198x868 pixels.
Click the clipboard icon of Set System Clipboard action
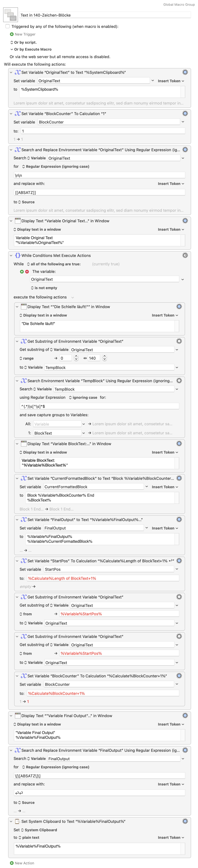(18, 821)
